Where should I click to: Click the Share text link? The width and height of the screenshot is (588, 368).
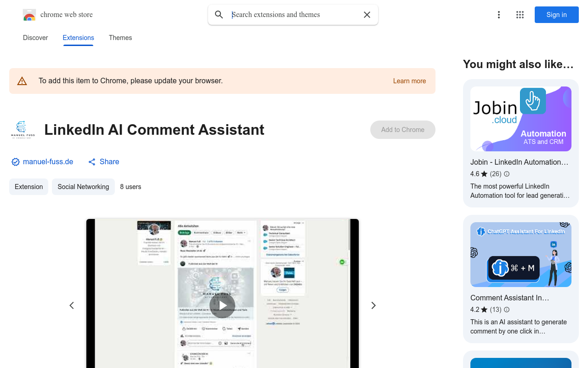109,162
